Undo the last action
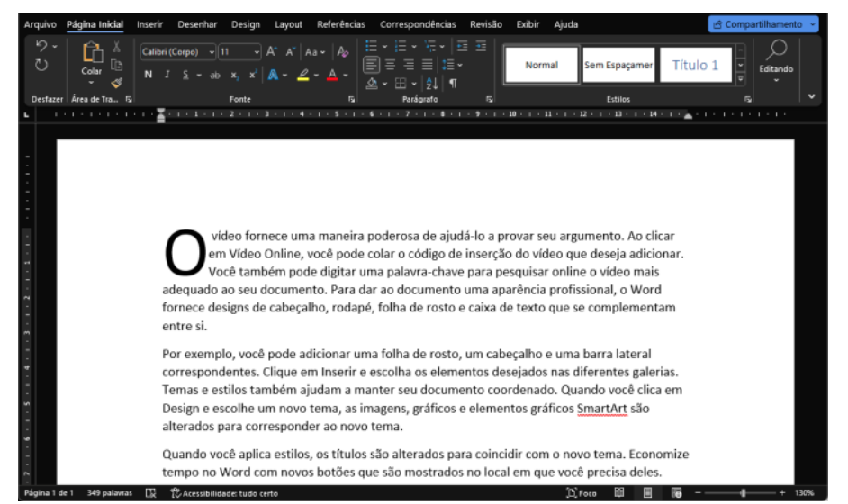Screen dimensions: 848x504 (x=41, y=47)
